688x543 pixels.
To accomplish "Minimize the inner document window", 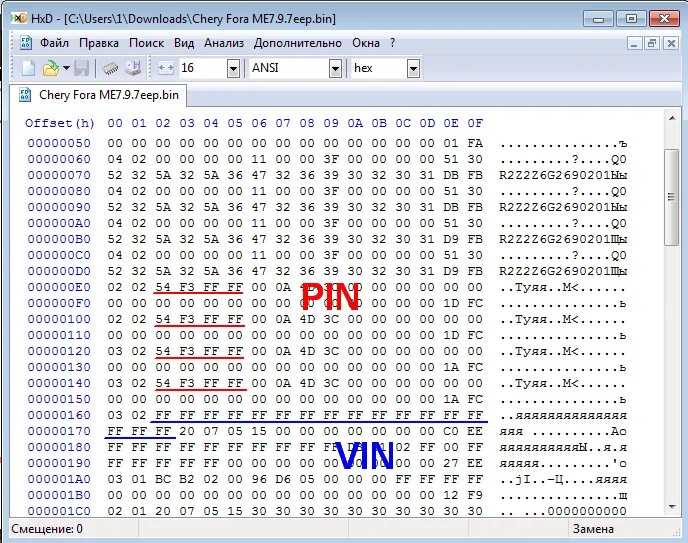I will click(634, 43).
